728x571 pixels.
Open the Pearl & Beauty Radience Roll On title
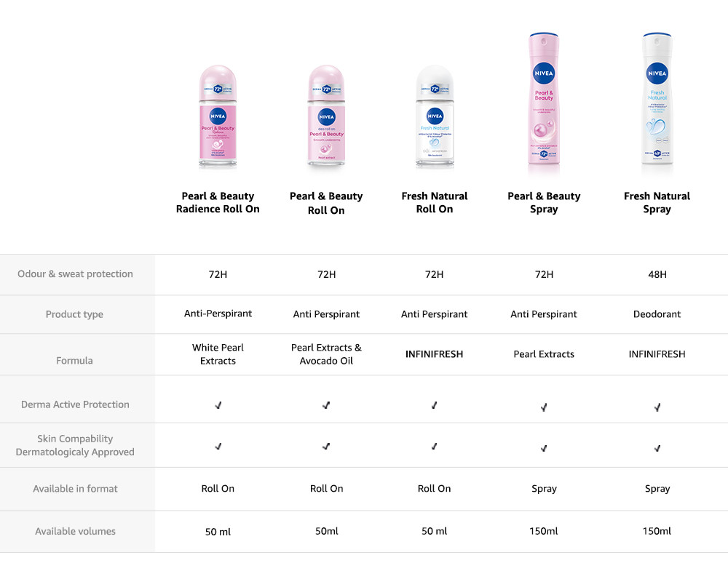(x=218, y=202)
